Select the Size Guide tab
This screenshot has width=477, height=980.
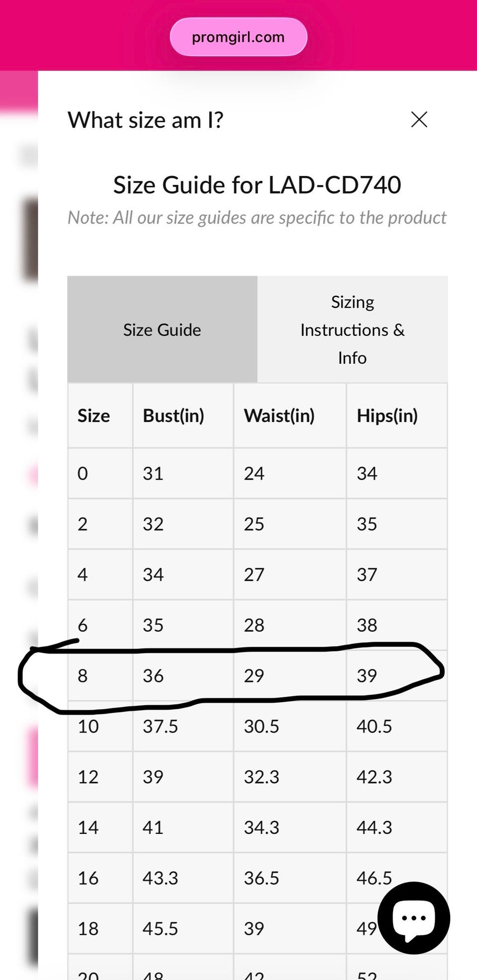point(162,329)
